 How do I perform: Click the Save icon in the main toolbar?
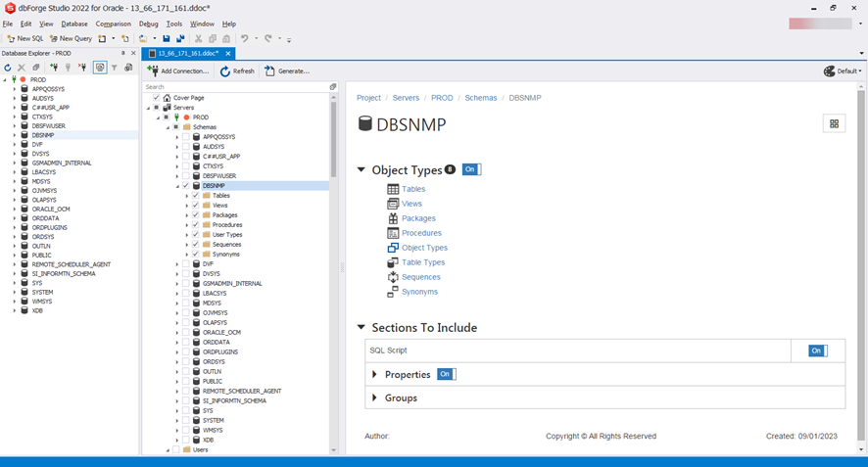coord(167,39)
